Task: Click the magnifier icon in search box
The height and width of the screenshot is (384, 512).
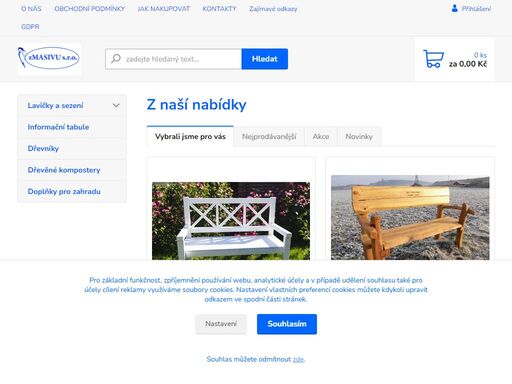Action: [x=116, y=59]
